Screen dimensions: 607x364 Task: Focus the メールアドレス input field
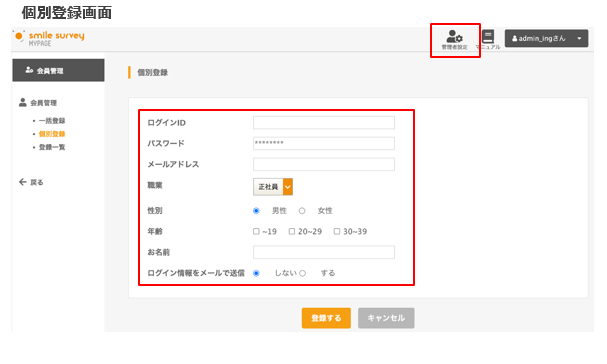click(324, 164)
